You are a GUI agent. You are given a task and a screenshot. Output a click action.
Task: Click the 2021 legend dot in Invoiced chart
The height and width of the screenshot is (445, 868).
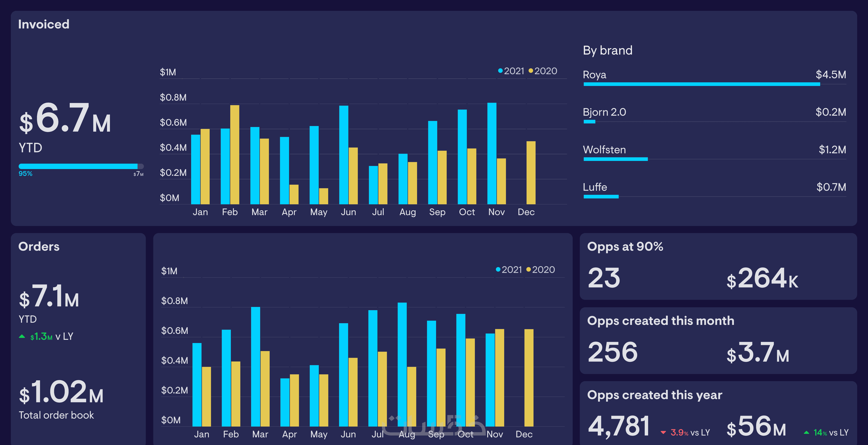500,71
